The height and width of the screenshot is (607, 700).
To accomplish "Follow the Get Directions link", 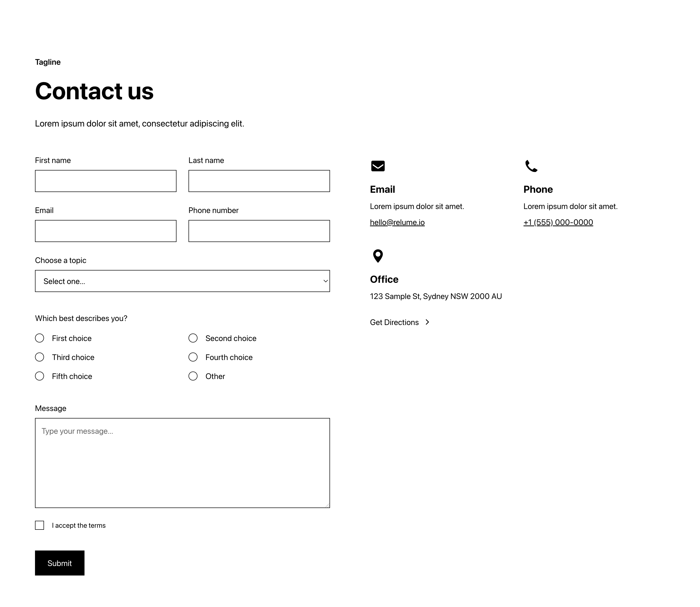I will [x=400, y=322].
